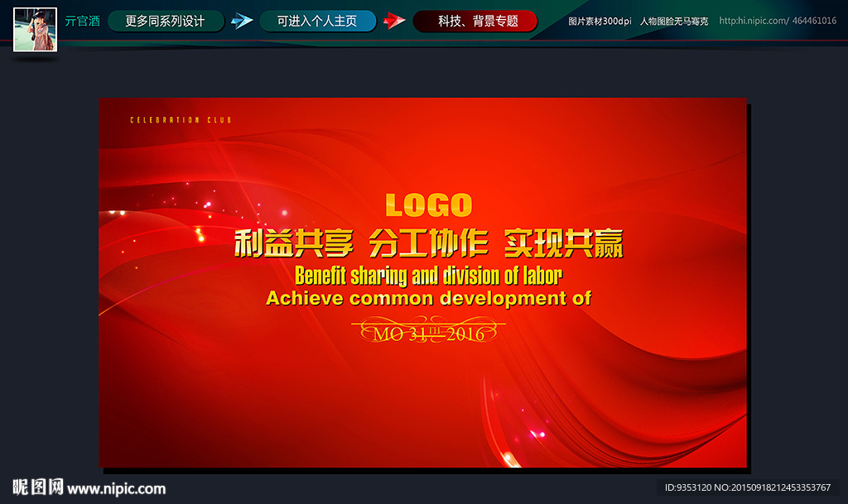Click the 更多同系列设计 button
Image resolution: width=848 pixels, height=504 pixels.
coord(166,21)
